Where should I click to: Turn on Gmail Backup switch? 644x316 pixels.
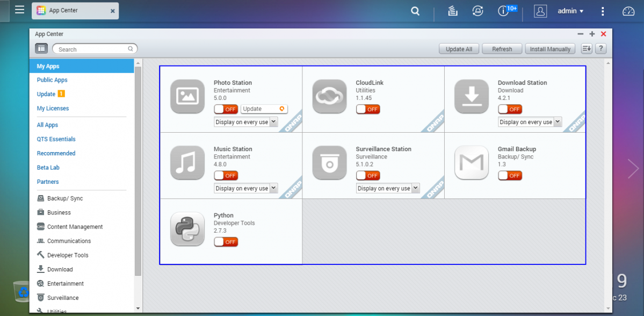510,175
